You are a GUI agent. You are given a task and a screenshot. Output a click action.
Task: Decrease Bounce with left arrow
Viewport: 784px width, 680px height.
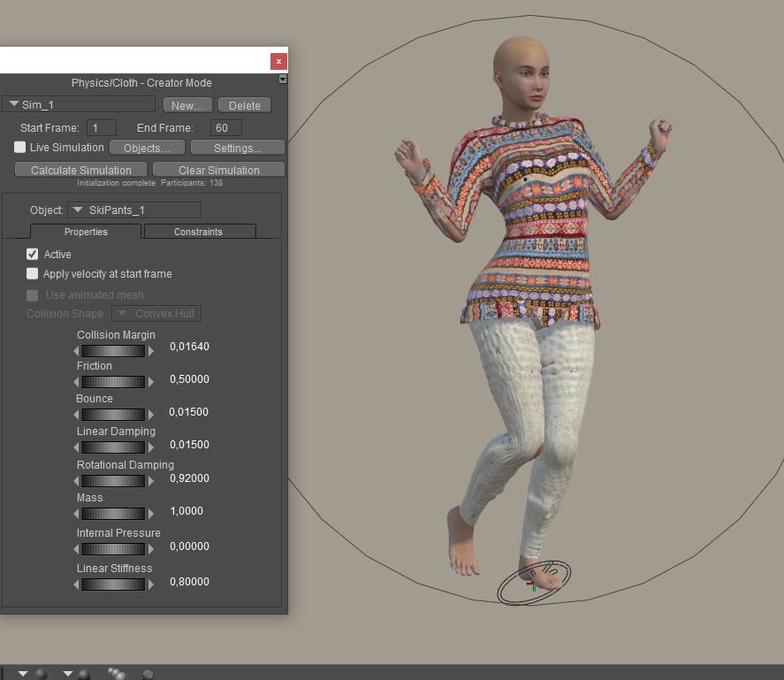pyautogui.click(x=77, y=415)
